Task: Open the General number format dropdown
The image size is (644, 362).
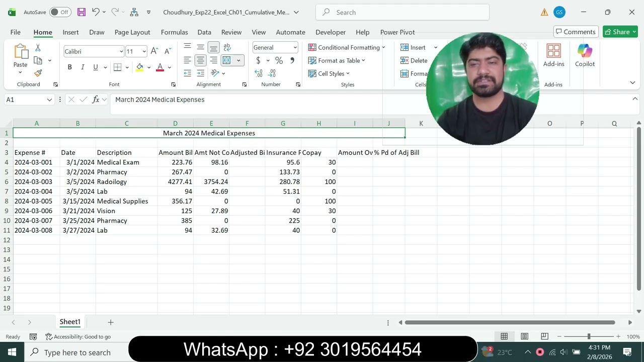Action: pyautogui.click(x=295, y=47)
